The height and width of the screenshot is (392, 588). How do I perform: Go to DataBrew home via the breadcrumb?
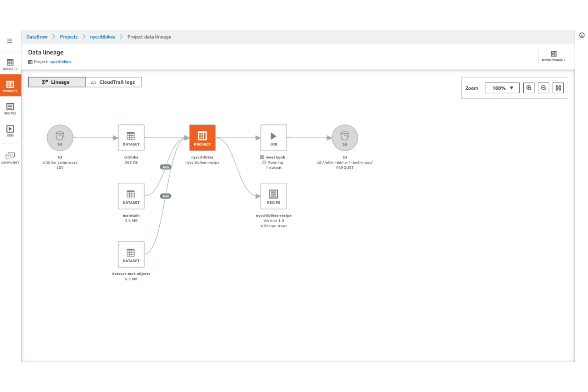[37, 37]
